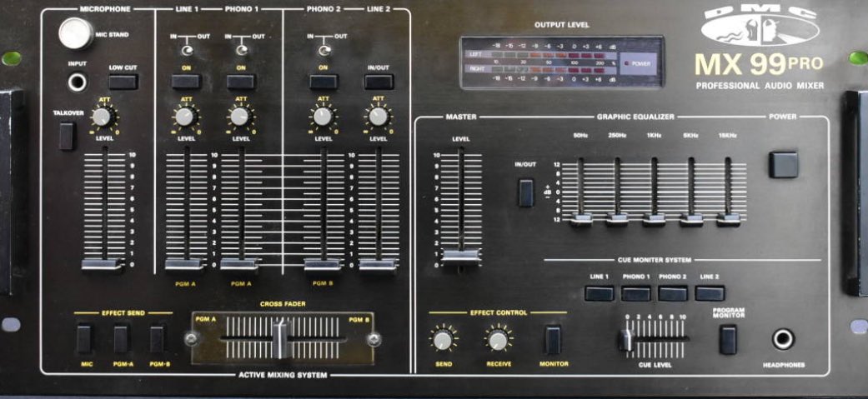Click the output level meter display

tap(562, 62)
